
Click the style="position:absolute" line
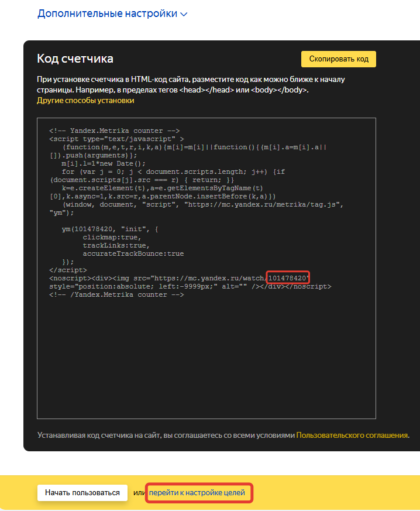pyautogui.click(x=190, y=286)
